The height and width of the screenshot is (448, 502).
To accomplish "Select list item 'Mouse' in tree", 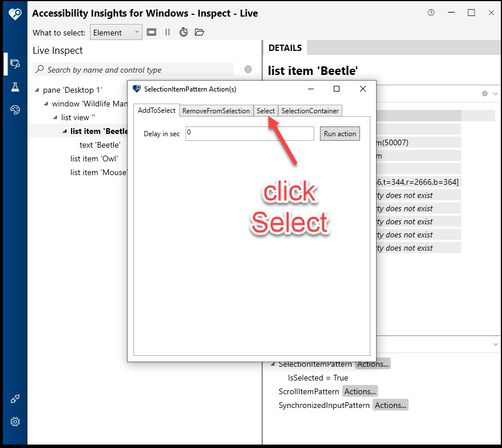I will [98, 172].
